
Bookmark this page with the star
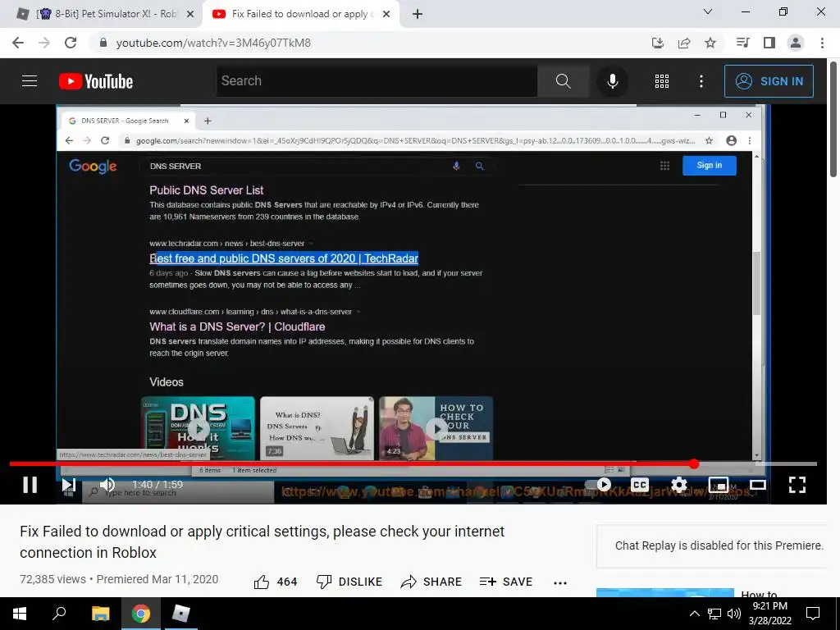(x=710, y=43)
